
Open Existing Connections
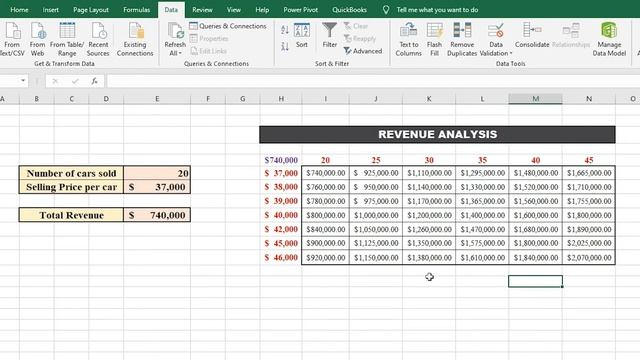(135, 39)
